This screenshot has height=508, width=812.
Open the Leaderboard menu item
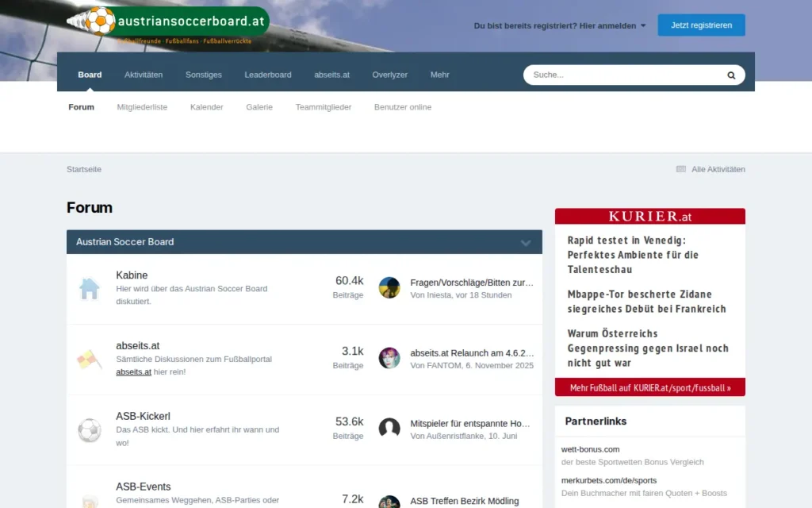pos(268,75)
